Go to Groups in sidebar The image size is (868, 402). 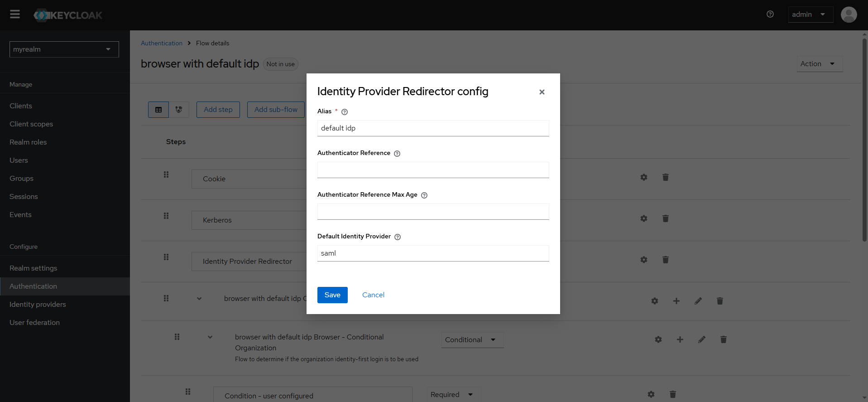(x=21, y=179)
